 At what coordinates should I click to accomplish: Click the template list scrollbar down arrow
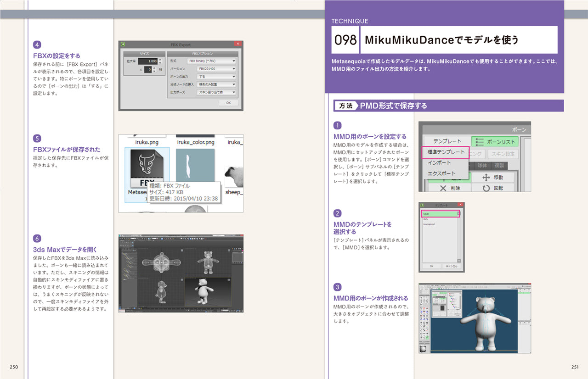click(459, 261)
